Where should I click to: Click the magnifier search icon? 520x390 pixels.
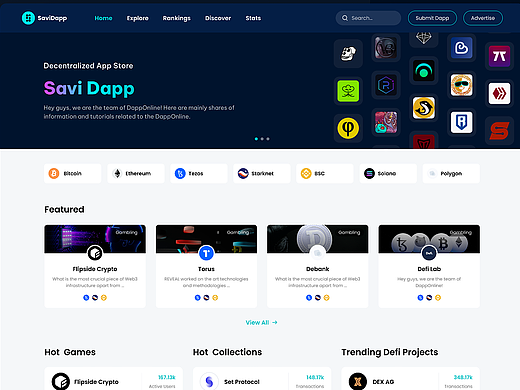click(345, 18)
